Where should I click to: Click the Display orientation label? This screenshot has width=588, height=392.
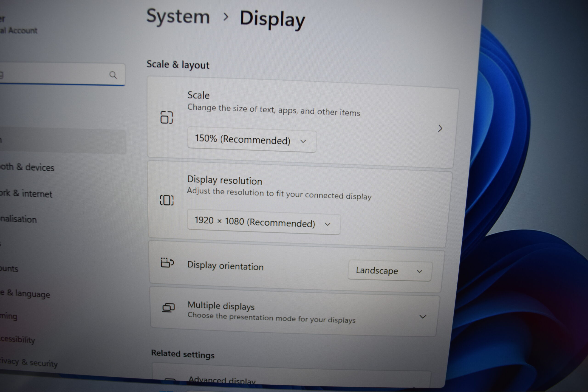[226, 265]
